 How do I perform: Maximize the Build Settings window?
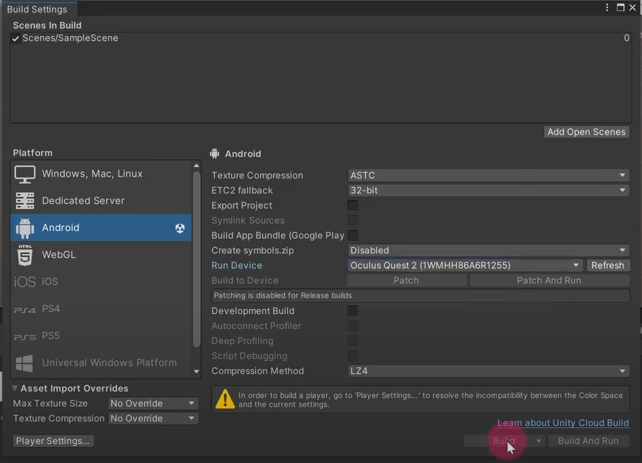(x=620, y=7)
